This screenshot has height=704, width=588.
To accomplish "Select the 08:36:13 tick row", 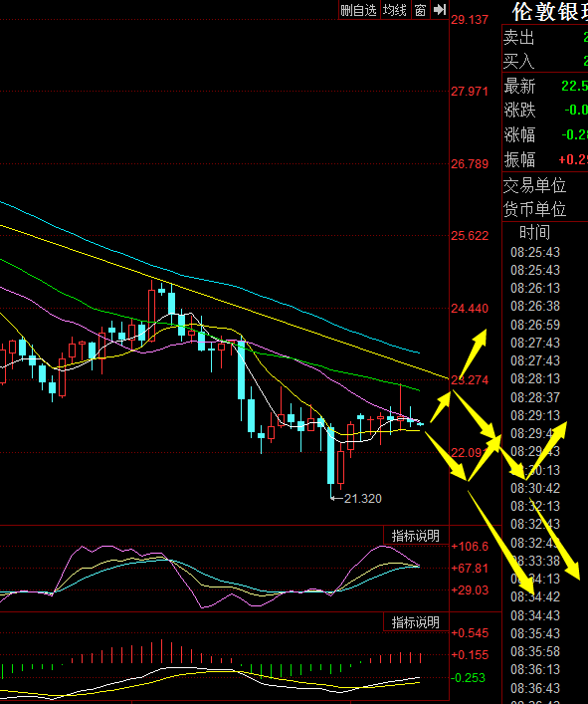I will (x=535, y=670).
